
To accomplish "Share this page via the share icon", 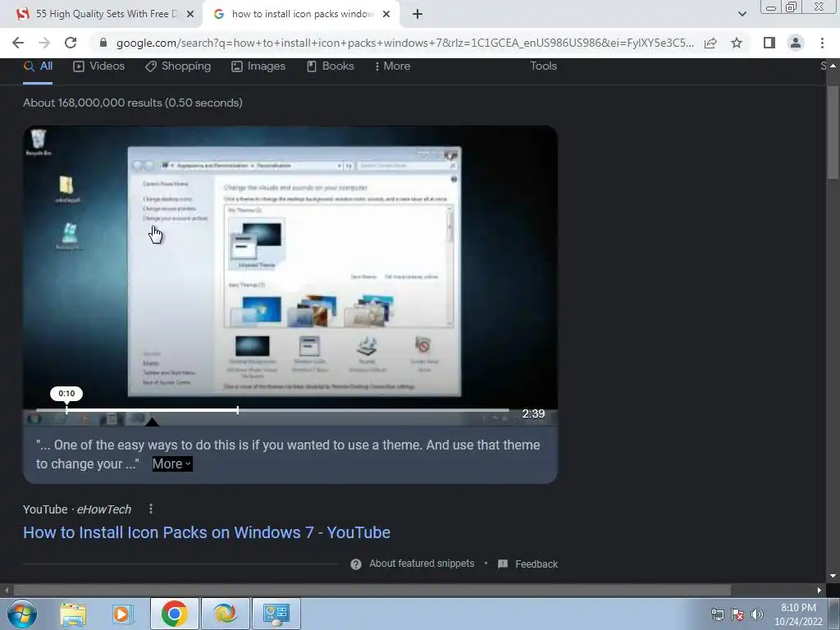I will pos(710,43).
